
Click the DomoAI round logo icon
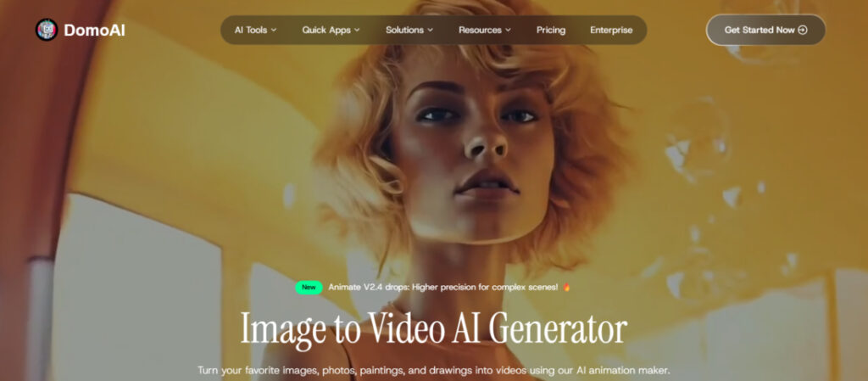[47, 30]
